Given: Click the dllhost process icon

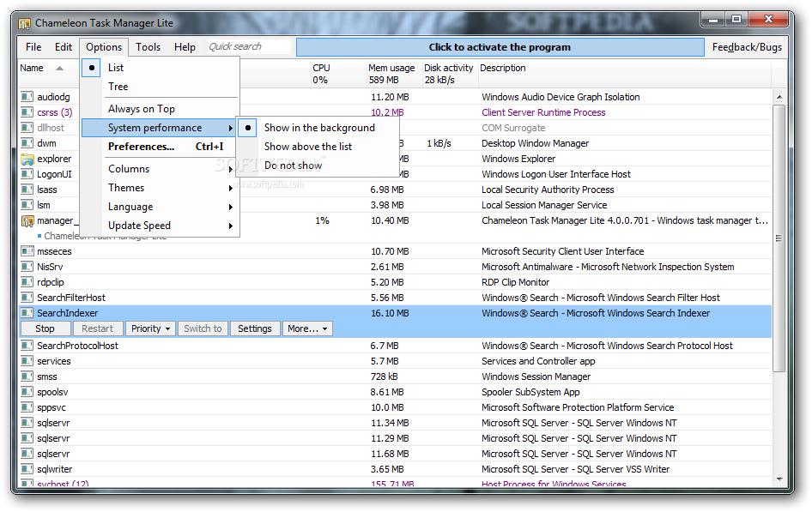Looking at the screenshot, I should point(27,128).
